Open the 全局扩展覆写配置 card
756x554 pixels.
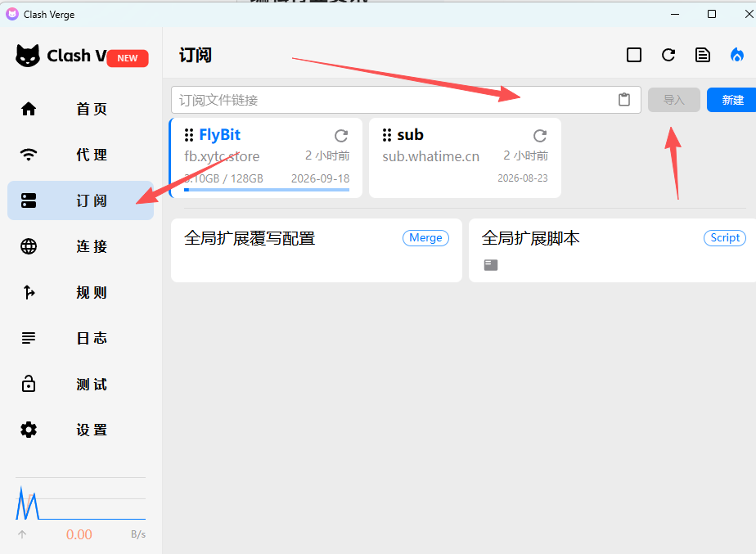(x=317, y=250)
